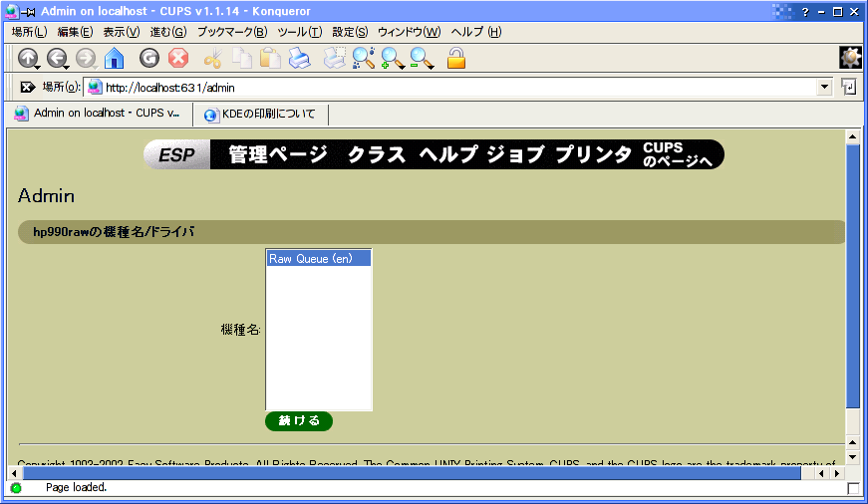This screenshot has width=868, height=504.
Task: Click the vertical scrollbar down arrow
Action: 852,456
